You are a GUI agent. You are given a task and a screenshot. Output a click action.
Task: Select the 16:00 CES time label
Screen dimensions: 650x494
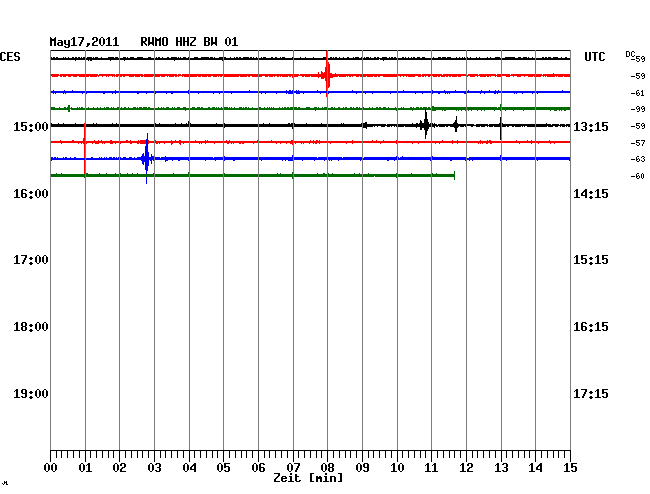(x=31, y=194)
